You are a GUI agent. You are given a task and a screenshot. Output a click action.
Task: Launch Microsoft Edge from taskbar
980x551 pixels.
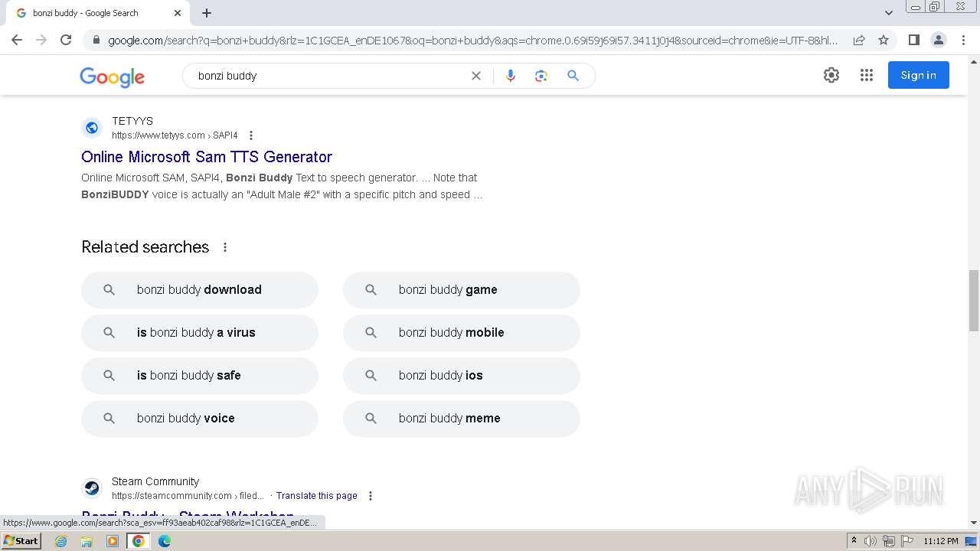[x=165, y=541]
